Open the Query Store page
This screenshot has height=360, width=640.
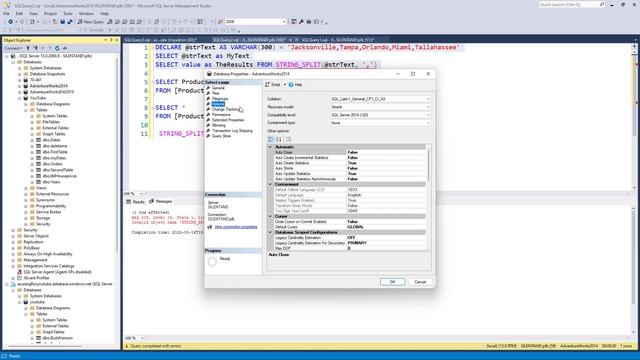[x=221, y=136]
